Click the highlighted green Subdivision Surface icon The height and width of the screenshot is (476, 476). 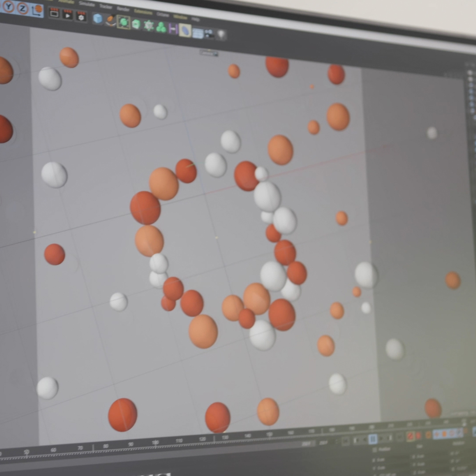click(123, 22)
